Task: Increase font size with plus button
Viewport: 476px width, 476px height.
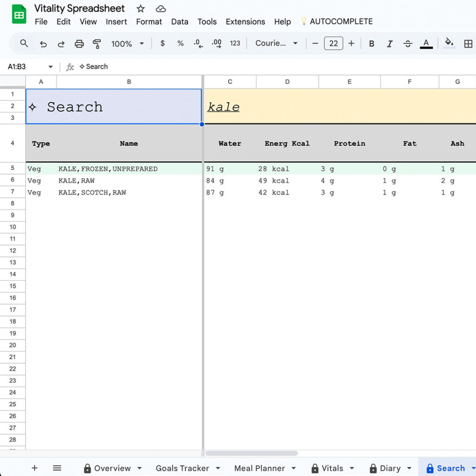Action: (x=351, y=43)
